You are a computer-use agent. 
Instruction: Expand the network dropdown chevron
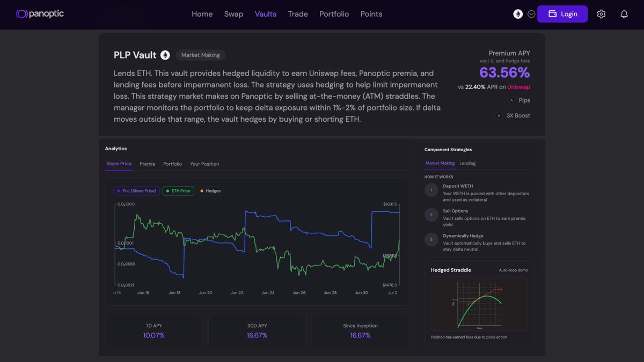(x=531, y=14)
